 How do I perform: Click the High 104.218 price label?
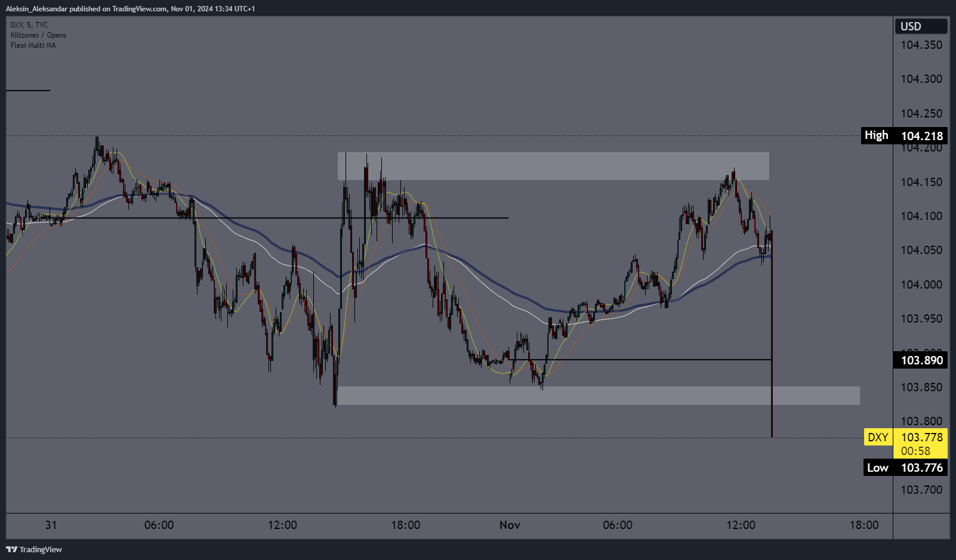(x=904, y=135)
